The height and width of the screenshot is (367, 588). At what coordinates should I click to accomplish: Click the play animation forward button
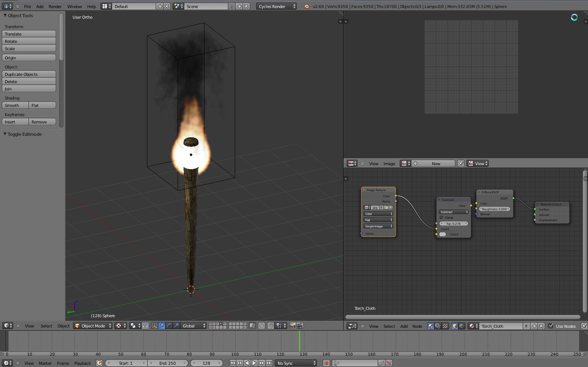pyautogui.click(x=254, y=363)
